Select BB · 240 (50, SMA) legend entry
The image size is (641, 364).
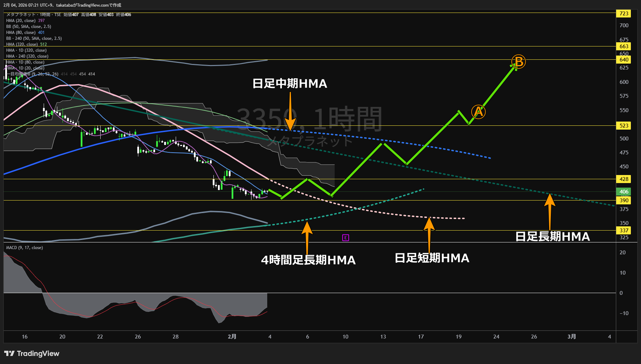34,38
